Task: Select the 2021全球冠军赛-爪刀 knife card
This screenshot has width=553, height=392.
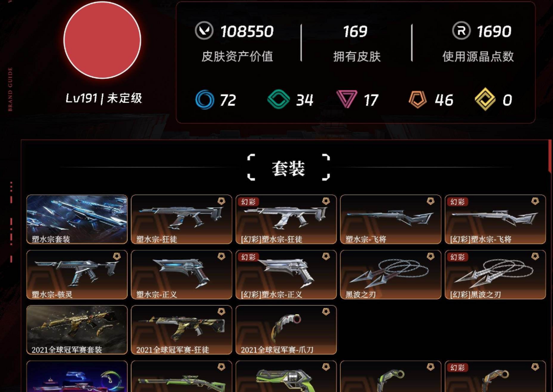Action: (286, 330)
